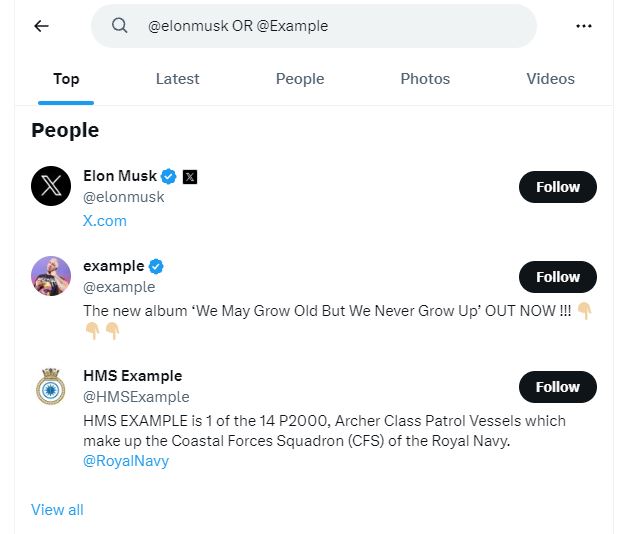Click the search query input field

314,26
